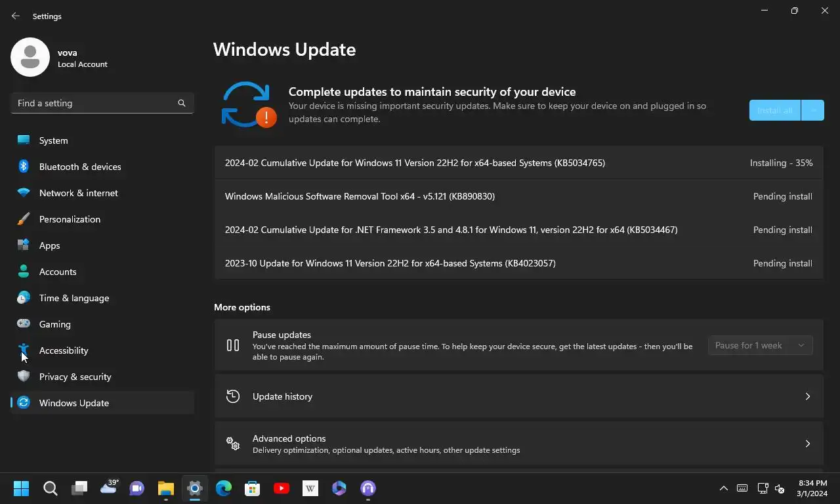Open Task View on the taskbar

tap(79, 488)
